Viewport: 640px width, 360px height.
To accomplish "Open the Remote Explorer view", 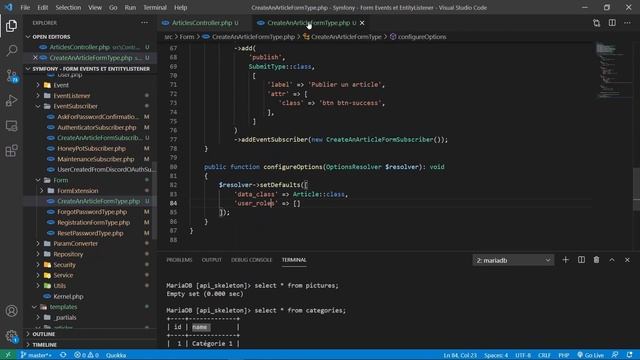I will [x=11, y=126].
